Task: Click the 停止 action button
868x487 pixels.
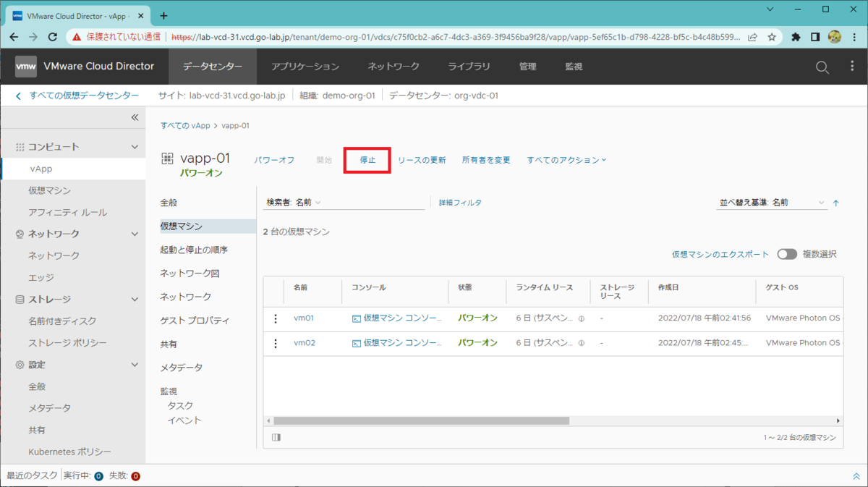Action: pyautogui.click(x=368, y=160)
